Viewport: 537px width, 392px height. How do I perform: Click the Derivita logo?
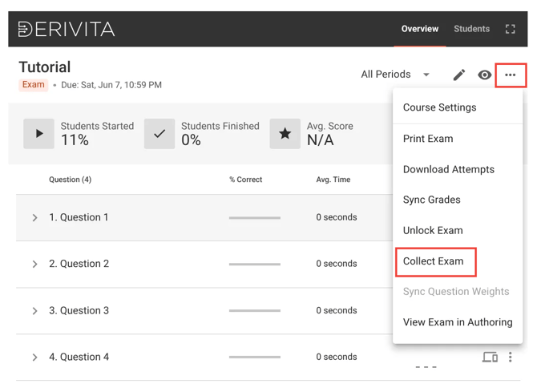coord(67,30)
